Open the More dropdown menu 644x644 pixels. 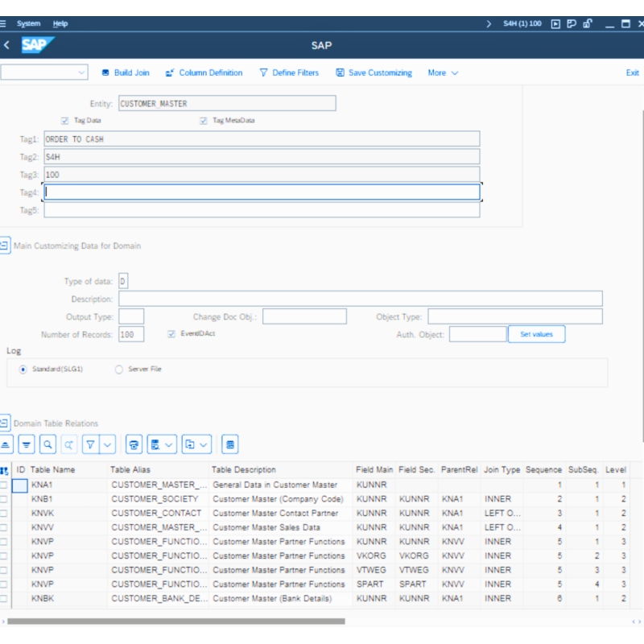[443, 72]
